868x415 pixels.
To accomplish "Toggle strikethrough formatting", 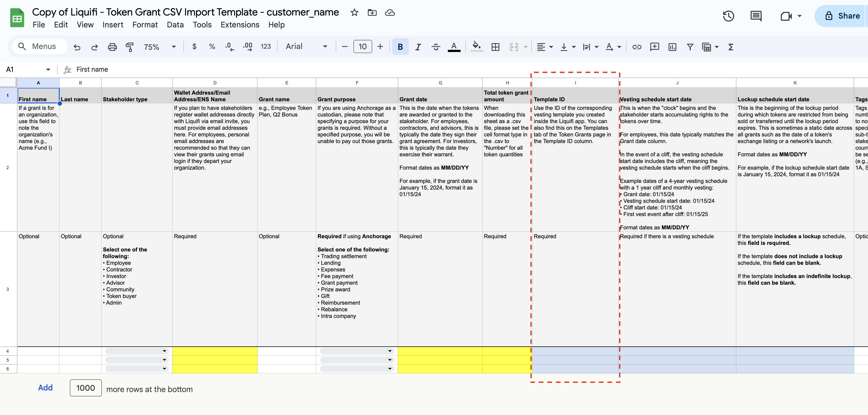I will (436, 47).
